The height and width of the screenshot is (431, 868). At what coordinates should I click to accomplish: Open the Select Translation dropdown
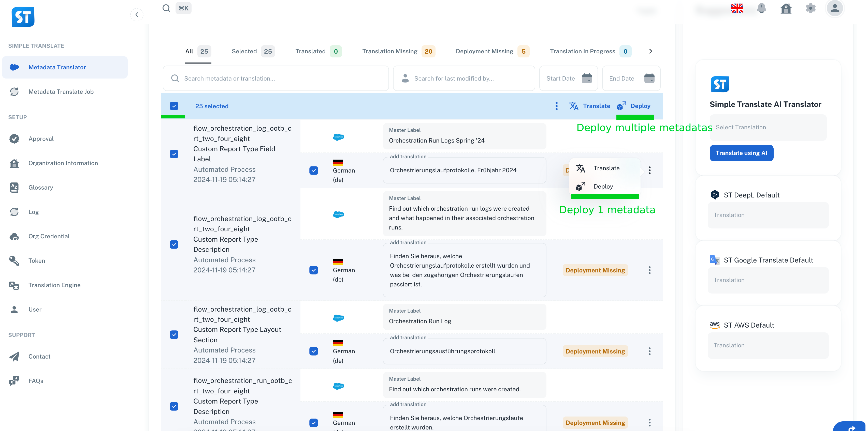coord(768,127)
